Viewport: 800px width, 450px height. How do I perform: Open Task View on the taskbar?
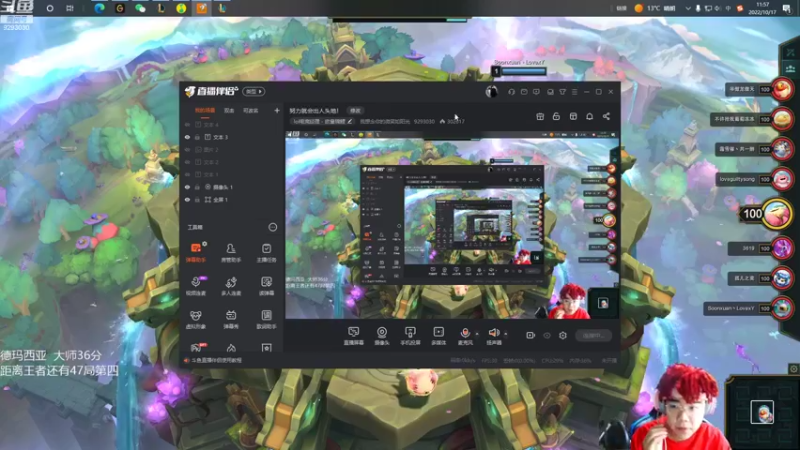70,8
